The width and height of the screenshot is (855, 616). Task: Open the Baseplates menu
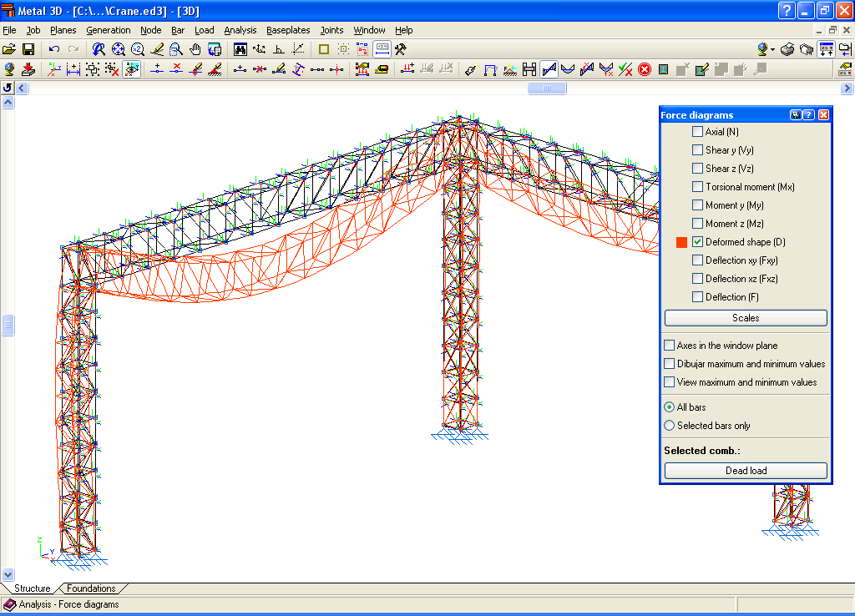click(287, 30)
